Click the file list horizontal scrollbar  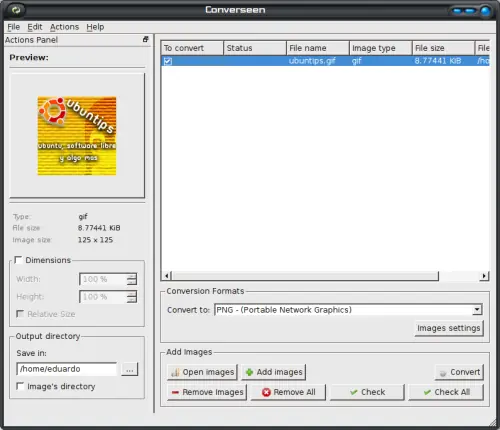click(x=305, y=276)
